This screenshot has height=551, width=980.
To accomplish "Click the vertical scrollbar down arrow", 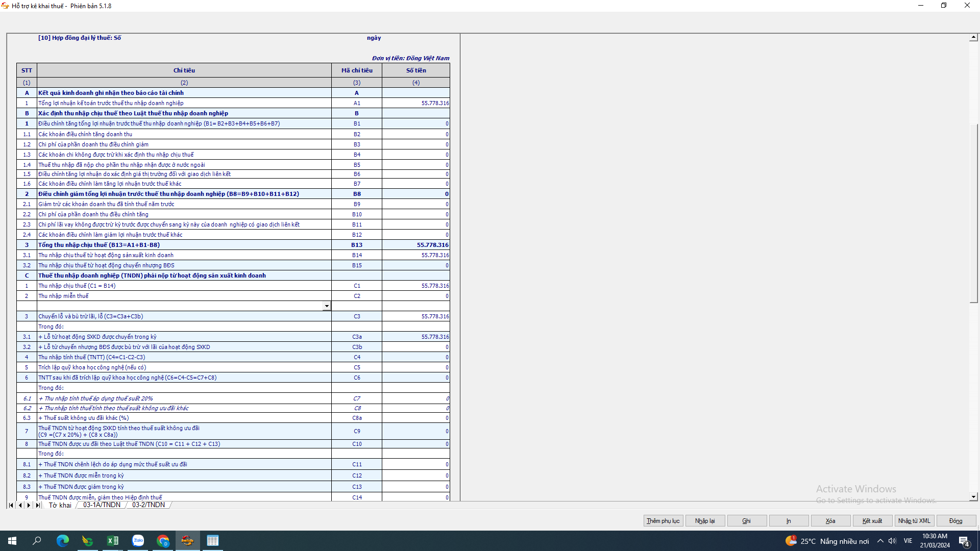I will [973, 497].
